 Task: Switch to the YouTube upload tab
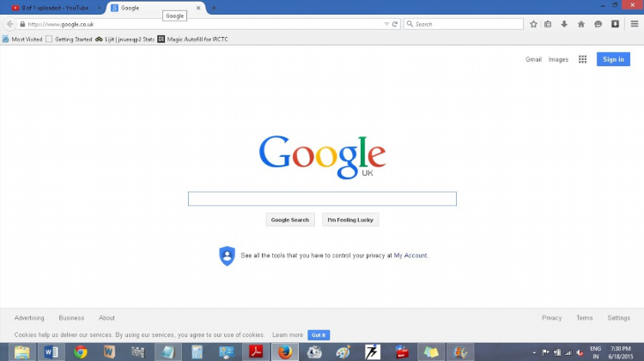[x=55, y=8]
